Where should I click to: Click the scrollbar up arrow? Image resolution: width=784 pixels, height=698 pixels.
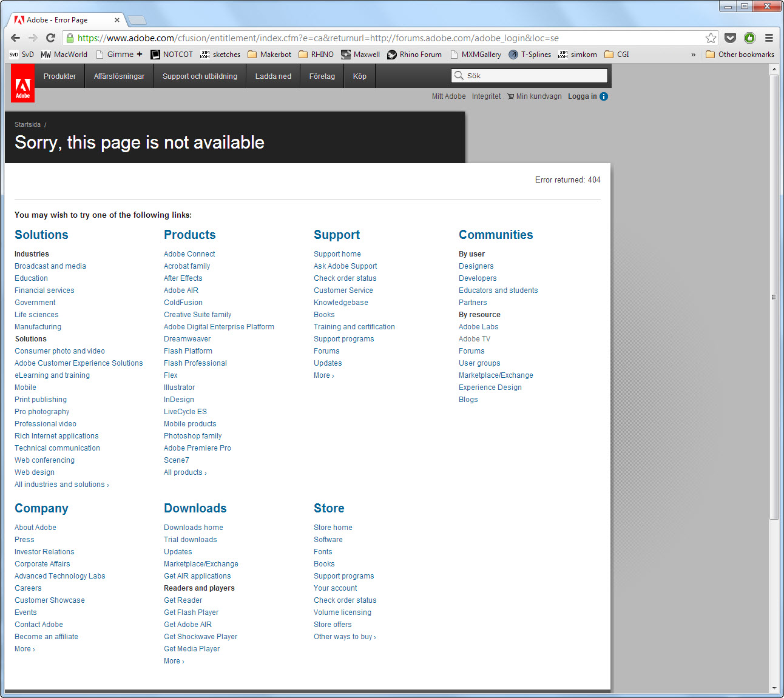[774, 69]
